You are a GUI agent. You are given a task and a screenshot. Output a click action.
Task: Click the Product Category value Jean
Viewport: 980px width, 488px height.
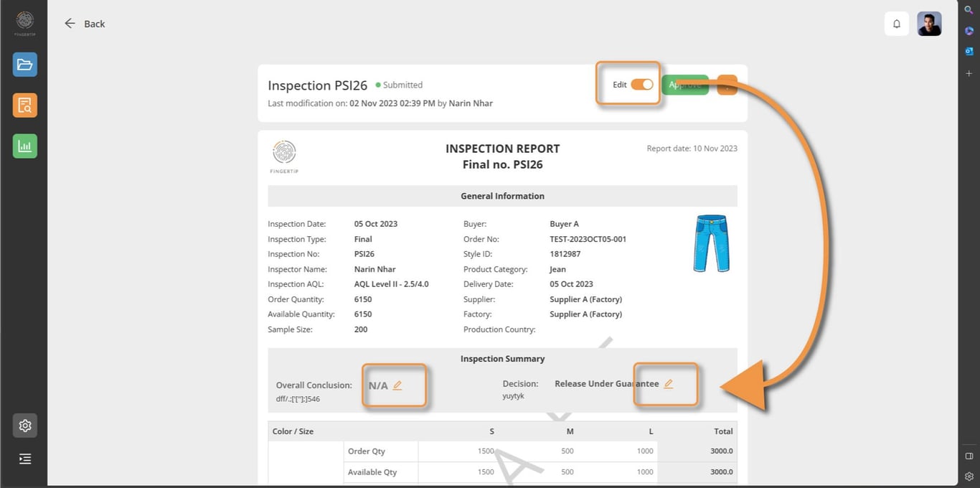557,269
